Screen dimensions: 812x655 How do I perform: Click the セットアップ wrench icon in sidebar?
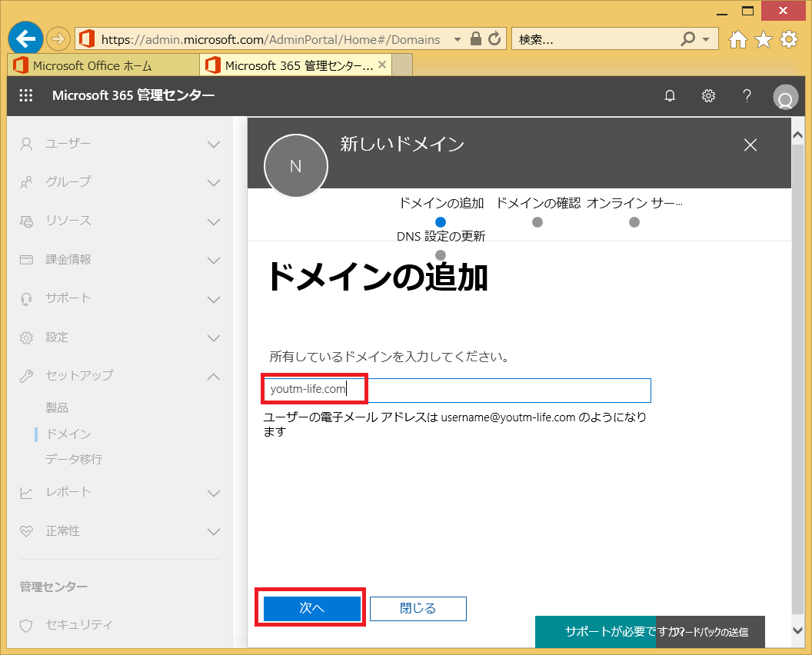coord(26,377)
